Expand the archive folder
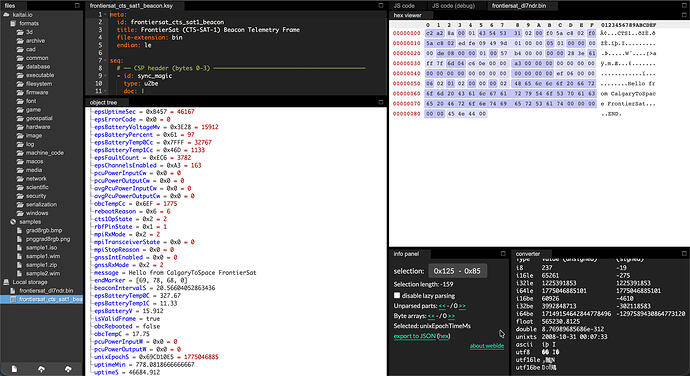The image size is (690, 376). tap(35, 41)
